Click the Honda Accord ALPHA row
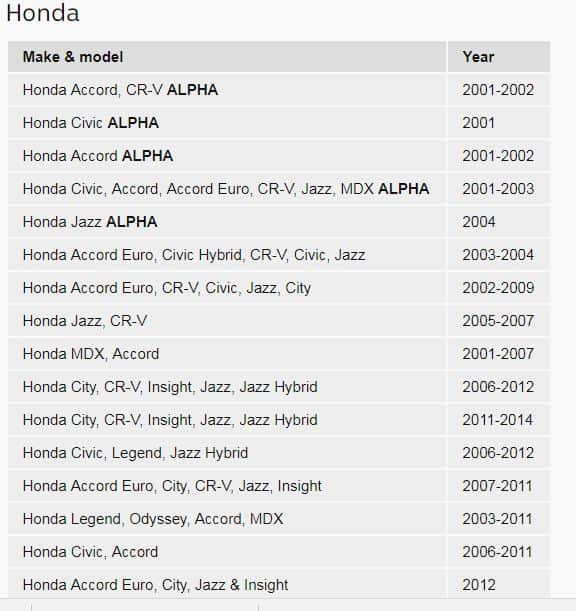Screen dimensions: 576x611 tap(279, 156)
